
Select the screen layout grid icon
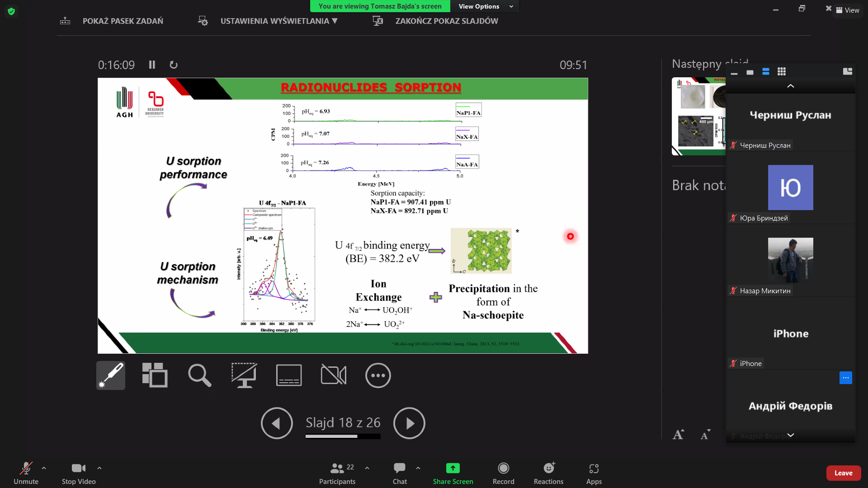(x=782, y=71)
